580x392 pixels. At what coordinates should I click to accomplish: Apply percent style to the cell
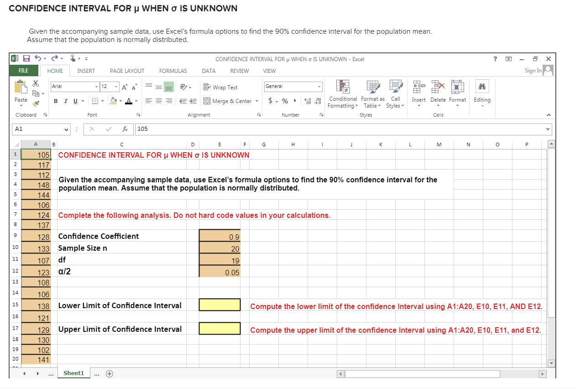[285, 101]
